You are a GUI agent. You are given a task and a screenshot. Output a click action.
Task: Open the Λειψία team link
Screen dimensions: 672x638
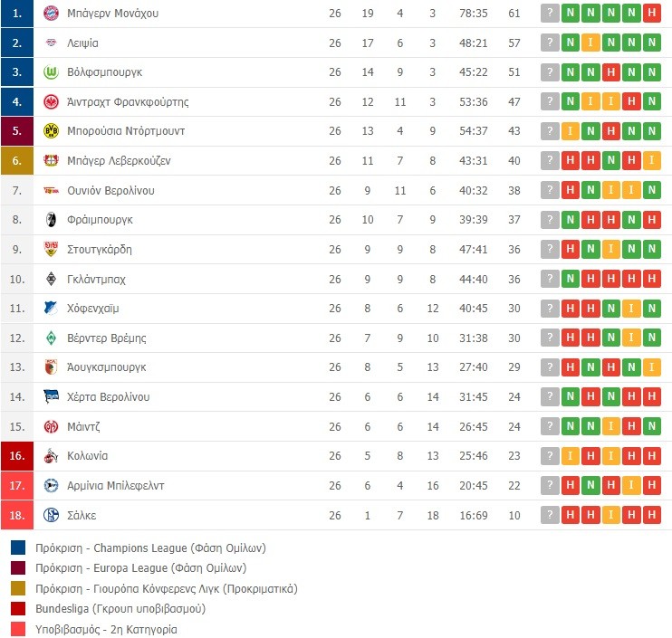(83, 43)
